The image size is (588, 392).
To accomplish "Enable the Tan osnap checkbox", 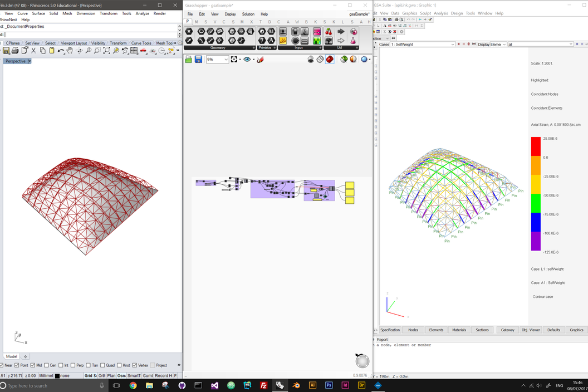I will tap(88, 365).
